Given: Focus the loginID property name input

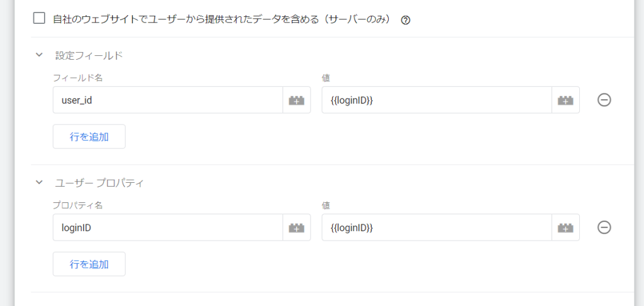Looking at the screenshot, I should click(167, 227).
